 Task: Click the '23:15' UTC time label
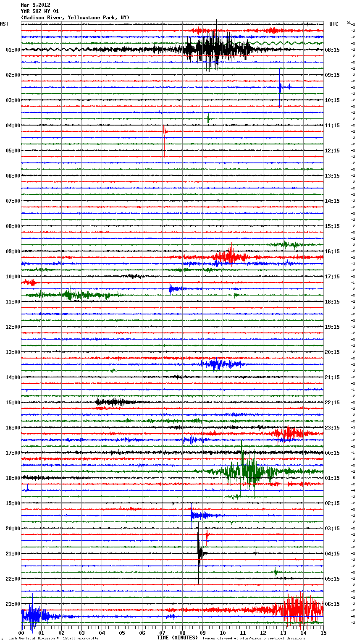pos(332,428)
